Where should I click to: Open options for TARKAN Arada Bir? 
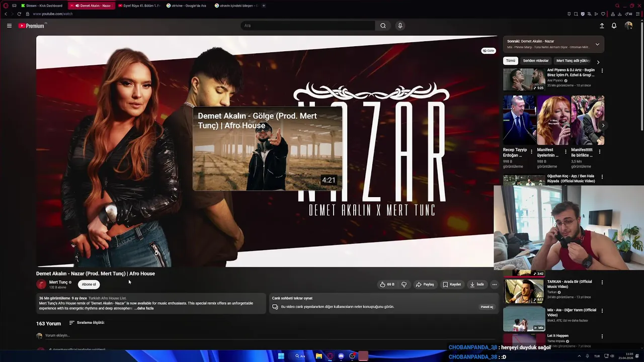(x=602, y=283)
